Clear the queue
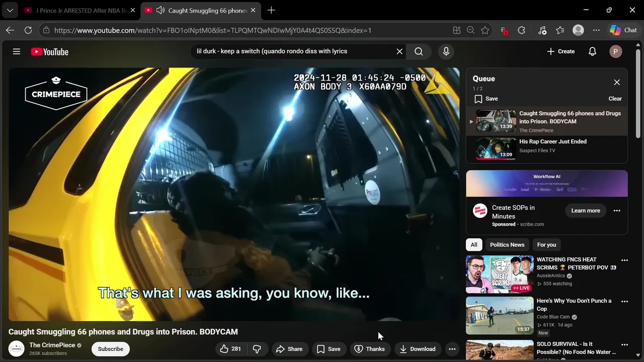This screenshot has height=362, width=644. 615,99
